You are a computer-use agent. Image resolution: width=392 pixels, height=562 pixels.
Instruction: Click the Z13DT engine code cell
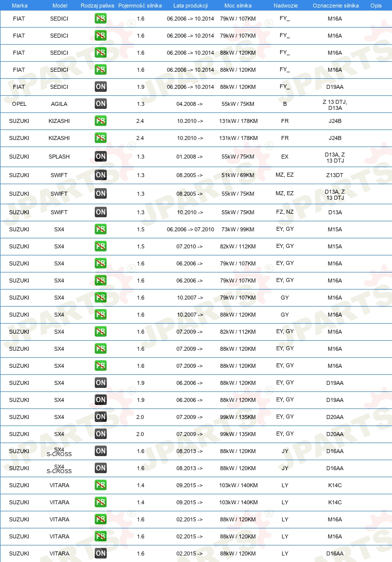coord(335,175)
